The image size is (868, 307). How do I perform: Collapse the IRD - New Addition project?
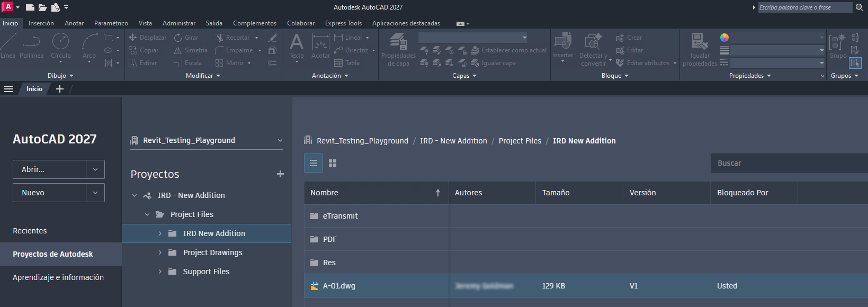(x=135, y=195)
